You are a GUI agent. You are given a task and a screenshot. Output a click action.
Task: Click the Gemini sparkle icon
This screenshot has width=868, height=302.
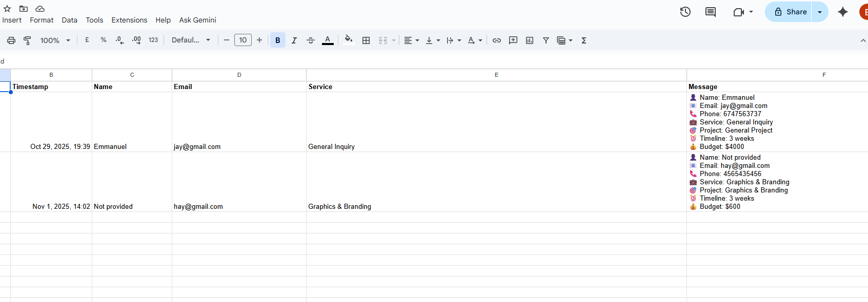coord(843,12)
